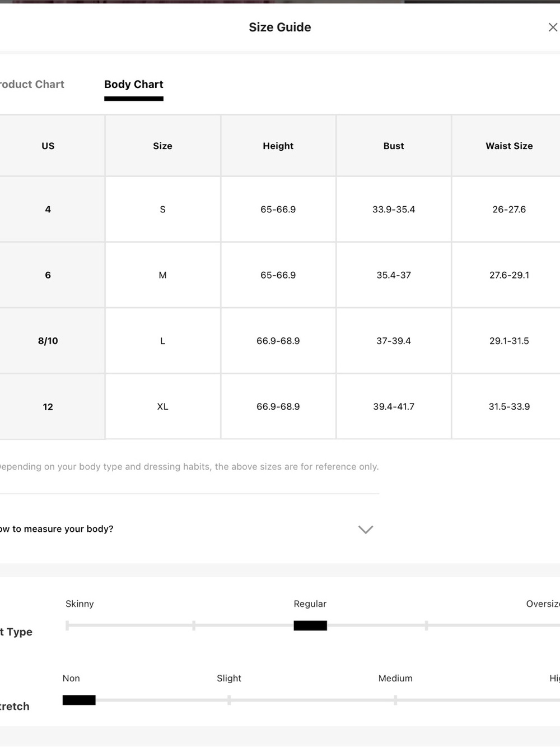Switch to the Product Chart tab
Screen dimensions: 560x747
click(x=32, y=85)
